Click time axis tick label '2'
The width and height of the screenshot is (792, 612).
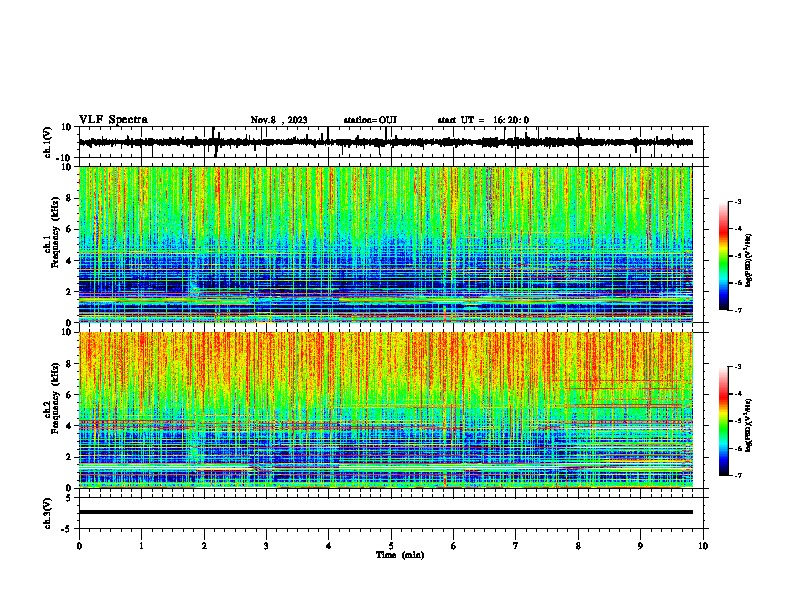coord(204,546)
